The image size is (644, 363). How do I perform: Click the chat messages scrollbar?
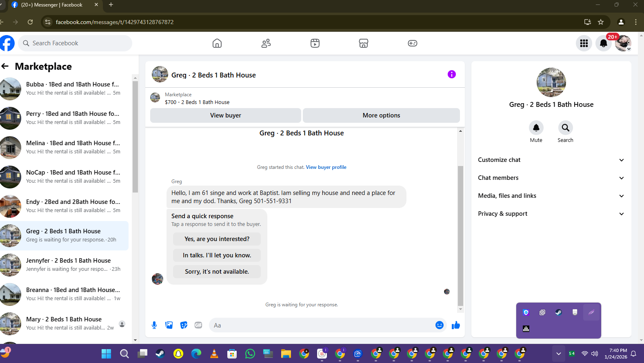[460, 236]
